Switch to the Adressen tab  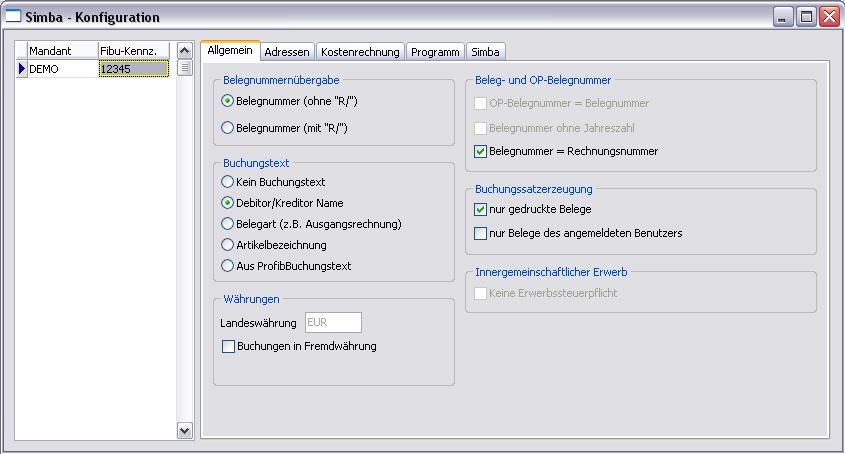(x=287, y=52)
